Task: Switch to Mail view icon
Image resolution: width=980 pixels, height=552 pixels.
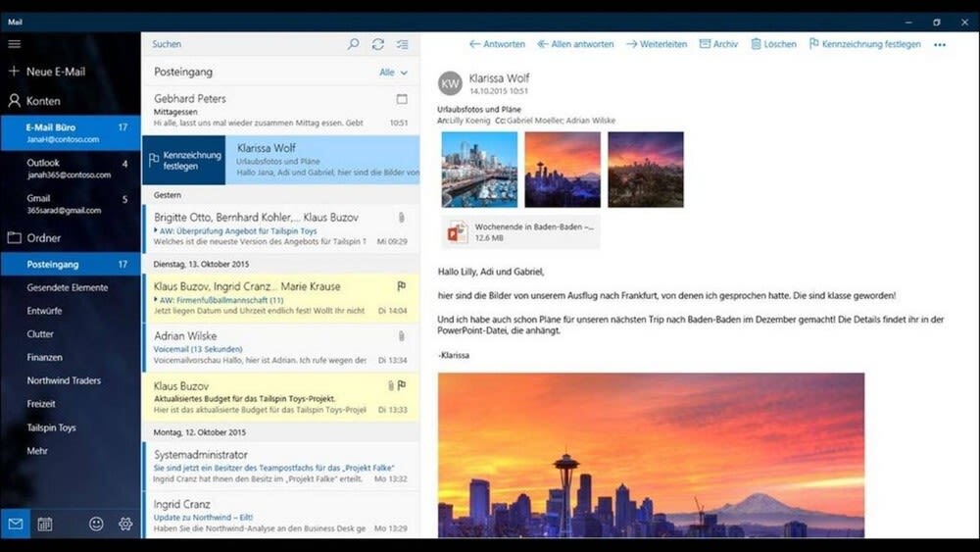Action: pyautogui.click(x=15, y=524)
